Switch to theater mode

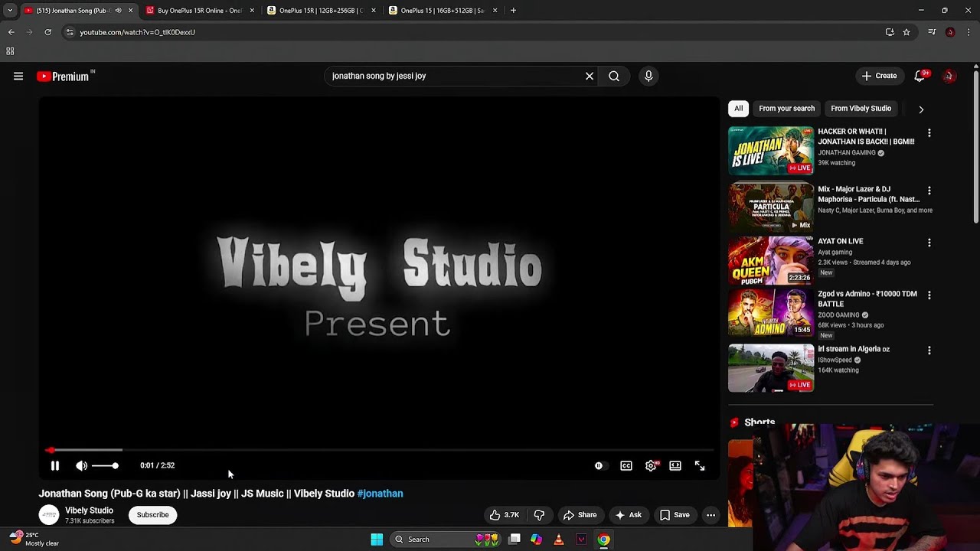click(x=675, y=465)
